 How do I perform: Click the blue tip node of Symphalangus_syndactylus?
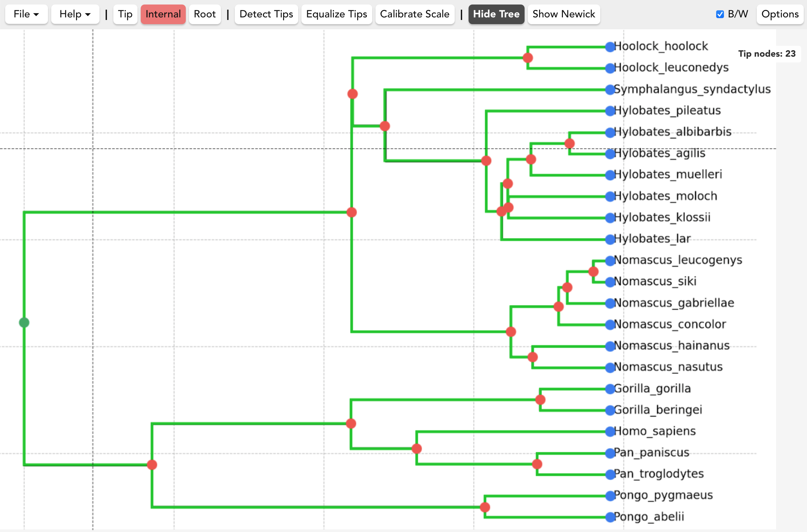tap(610, 90)
